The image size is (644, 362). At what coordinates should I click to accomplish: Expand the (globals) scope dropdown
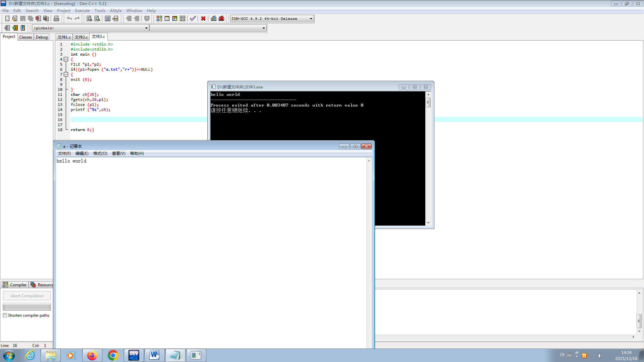coord(146,28)
